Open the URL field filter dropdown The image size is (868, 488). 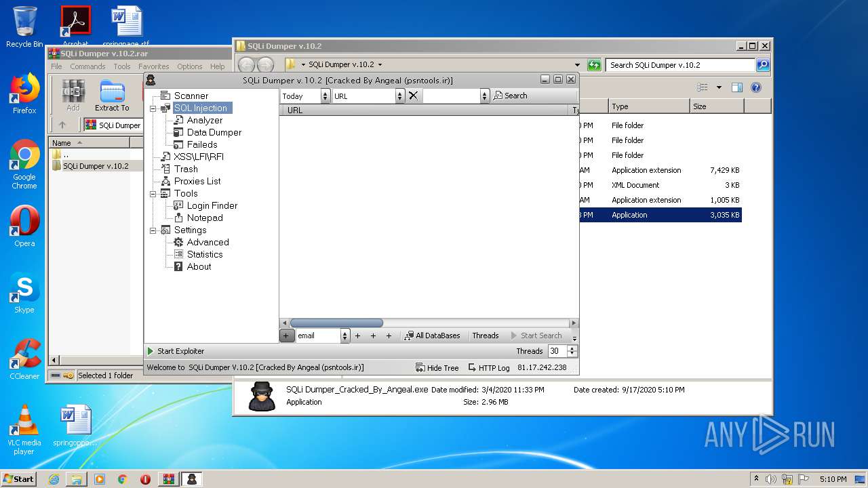tap(399, 96)
